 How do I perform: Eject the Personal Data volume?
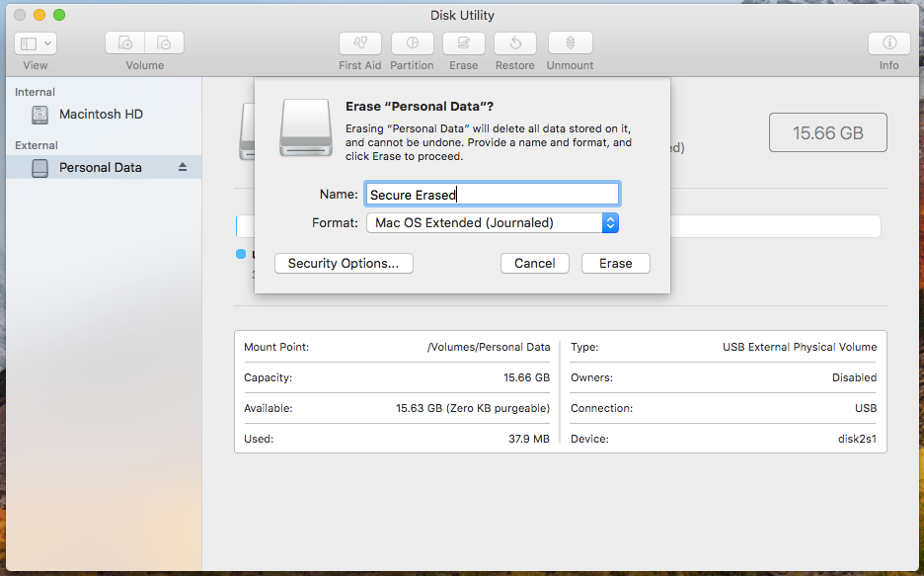183,167
